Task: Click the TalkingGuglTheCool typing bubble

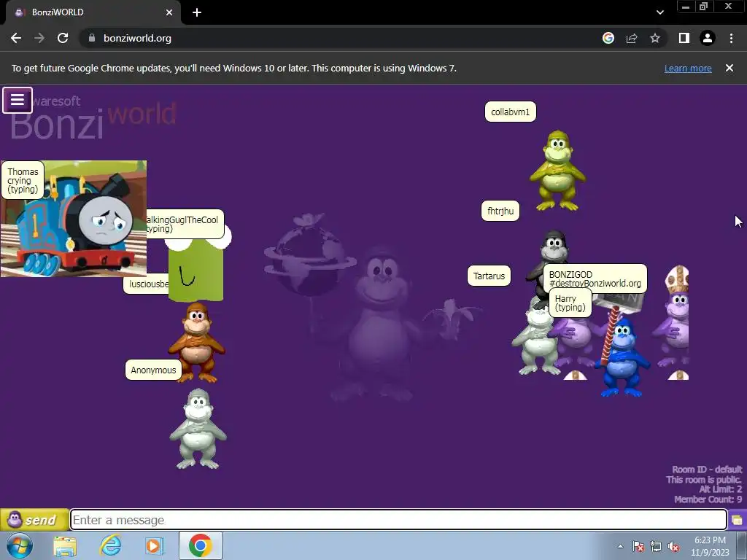Action: [x=185, y=224]
